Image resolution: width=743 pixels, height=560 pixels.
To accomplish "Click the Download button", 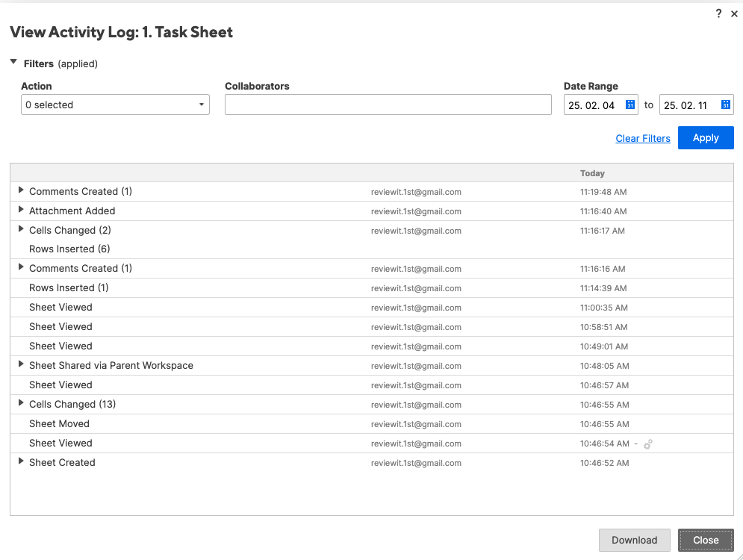I will click(x=635, y=540).
